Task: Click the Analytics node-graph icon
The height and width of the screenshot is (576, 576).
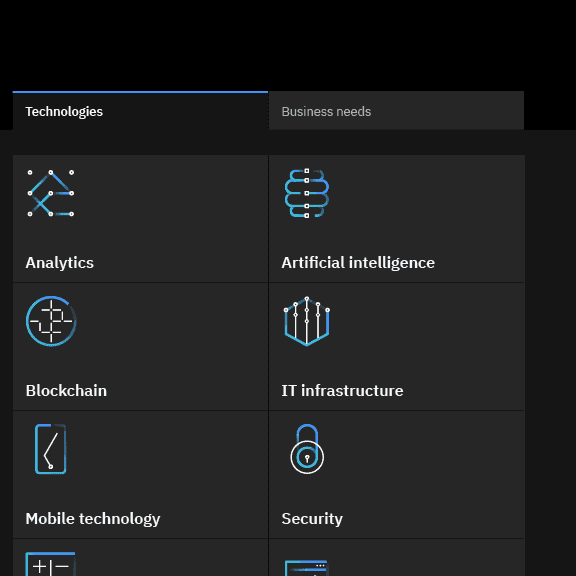Action: point(51,193)
